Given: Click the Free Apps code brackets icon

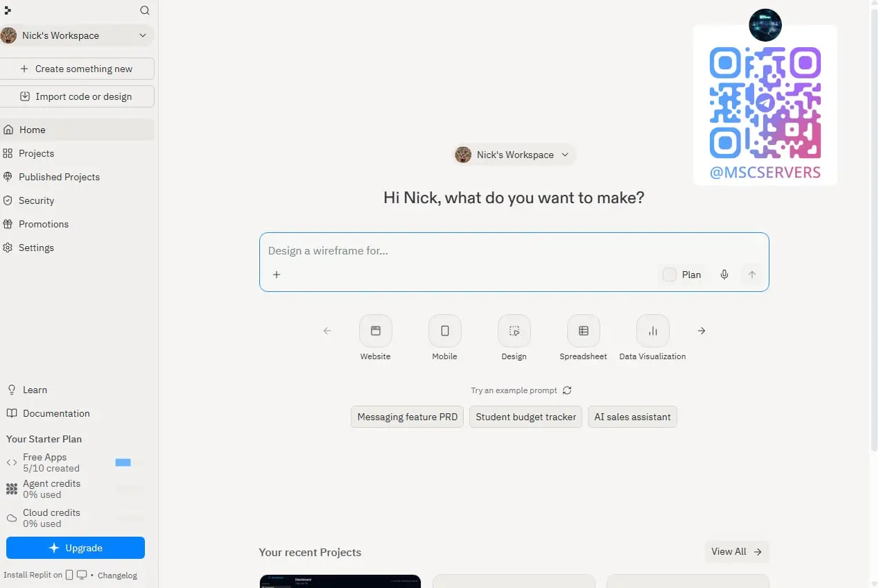Looking at the screenshot, I should (x=12, y=462).
